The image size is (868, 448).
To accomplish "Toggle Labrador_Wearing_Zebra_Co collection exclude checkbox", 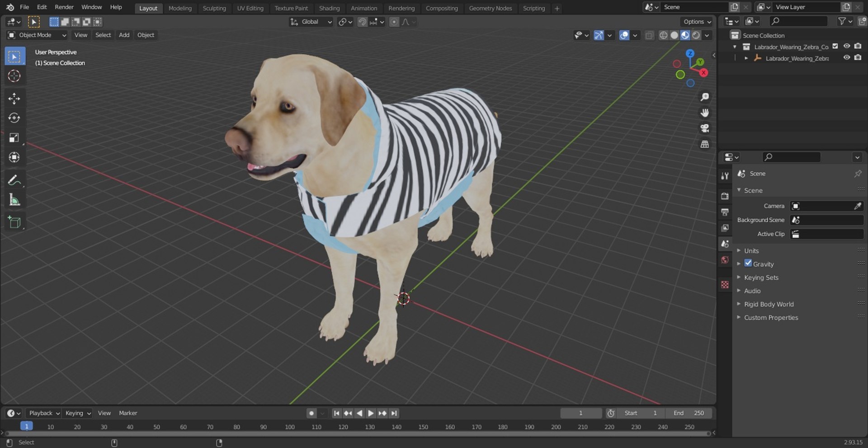I will click(x=835, y=47).
